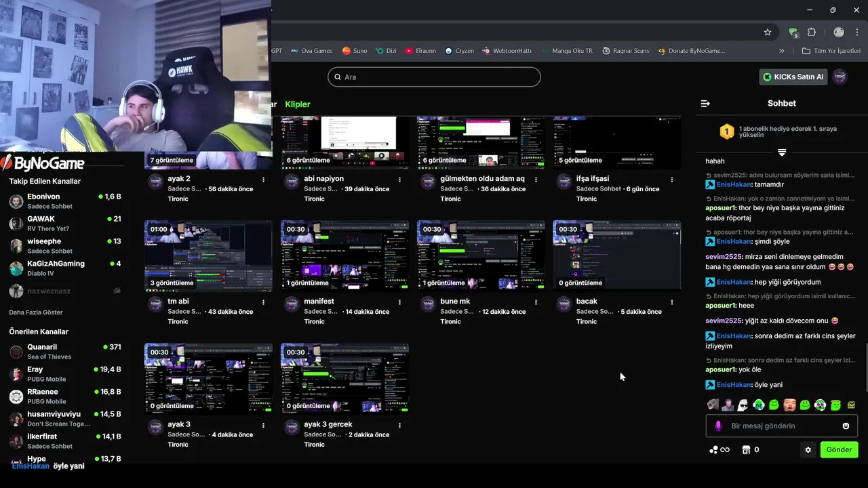Open RRaenee recommended channel
868x488 pixels.
click(65, 396)
